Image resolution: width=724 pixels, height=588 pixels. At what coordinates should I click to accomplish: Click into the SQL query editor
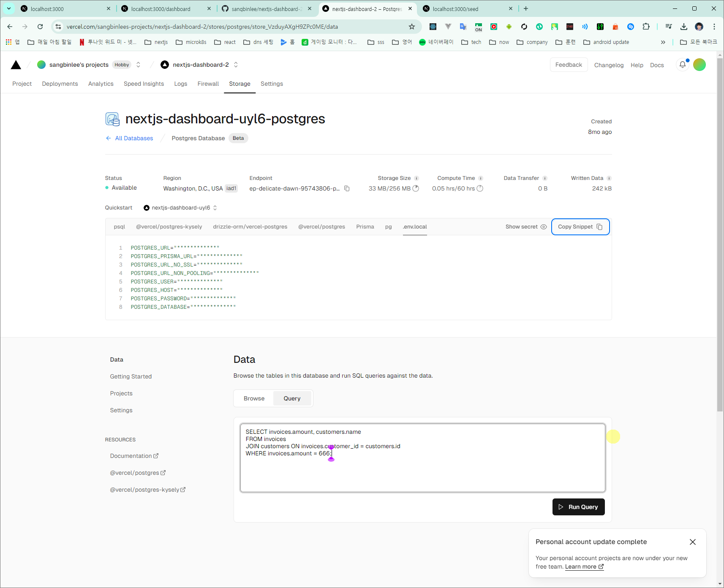tap(423, 458)
